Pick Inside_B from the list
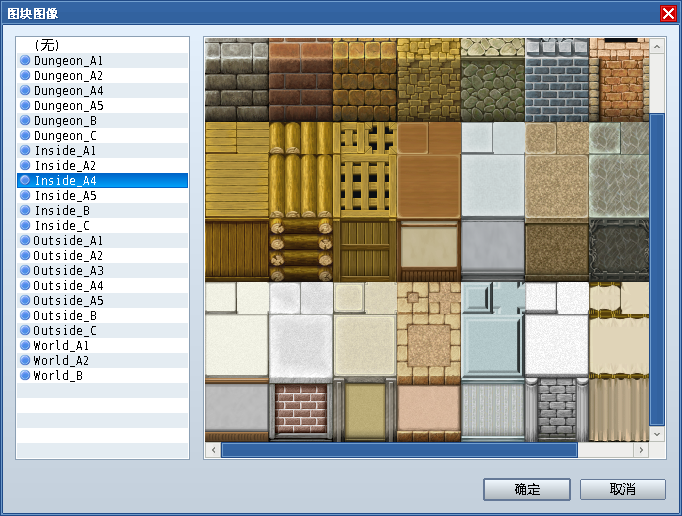682x516 pixels. pyautogui.click(x=103, y=211)
